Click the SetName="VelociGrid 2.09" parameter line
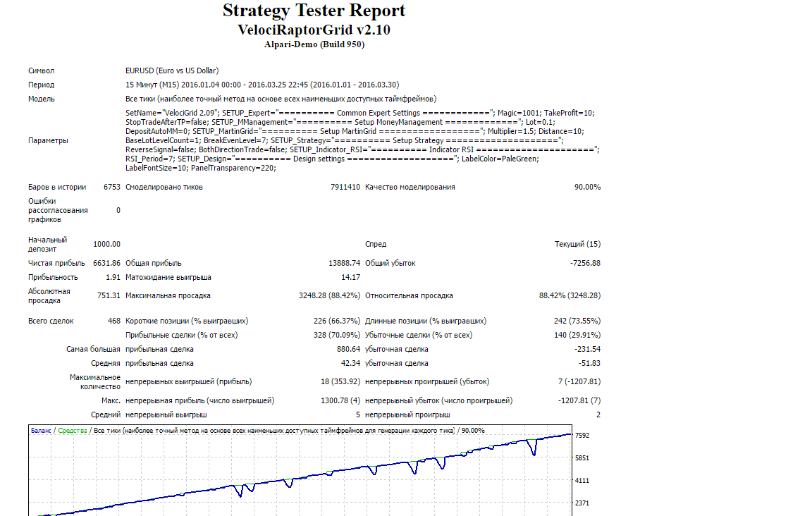 click(360, 113)
